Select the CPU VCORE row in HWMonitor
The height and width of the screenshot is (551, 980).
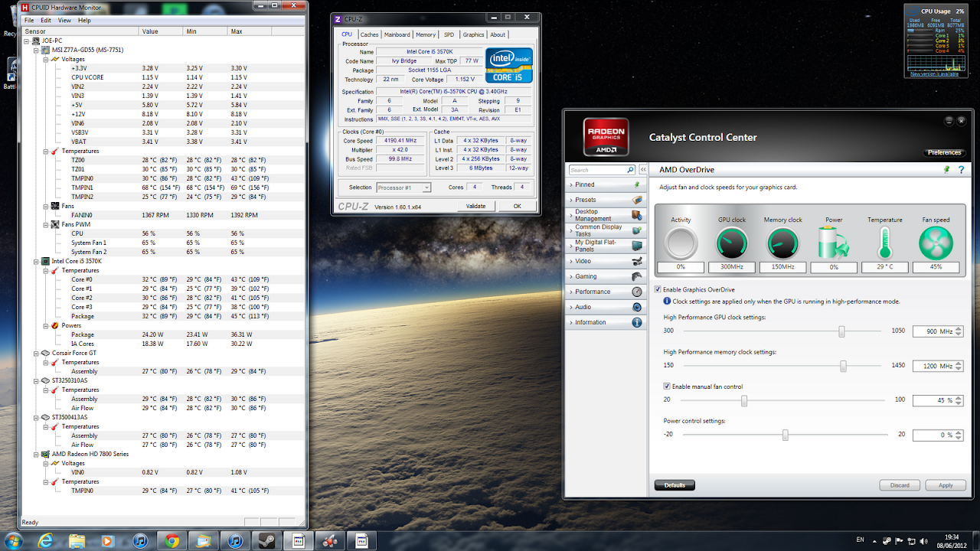click(x=164, y=77)
